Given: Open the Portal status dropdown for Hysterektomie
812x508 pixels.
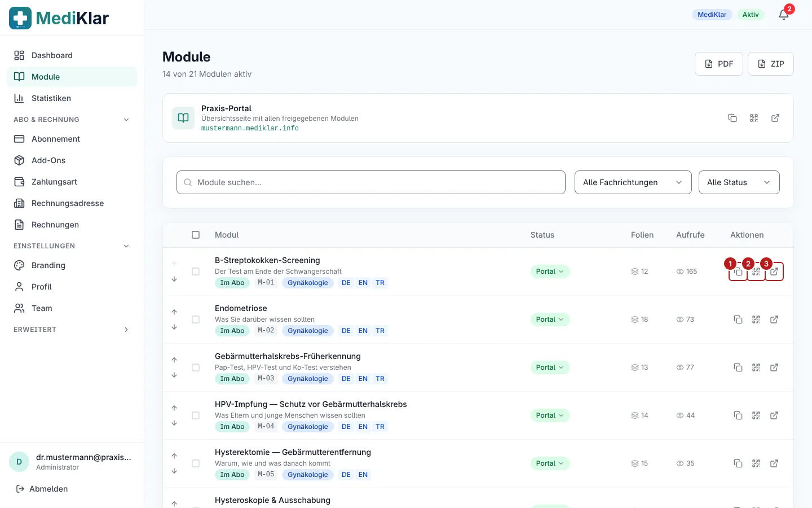Looking at the screenshot, I should [x=550, y=463].
